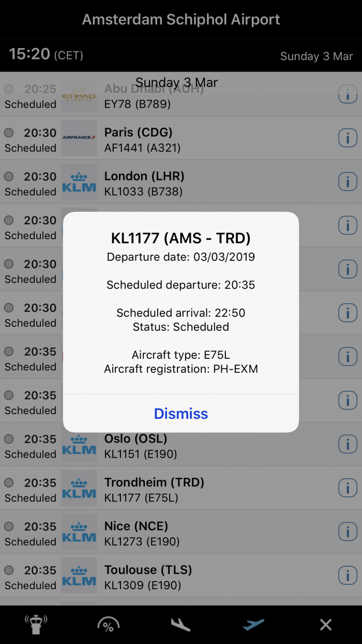Tap info icon for Abu Dhabi EY78 flight
362x644 pixels.
[x=348, y=94]
